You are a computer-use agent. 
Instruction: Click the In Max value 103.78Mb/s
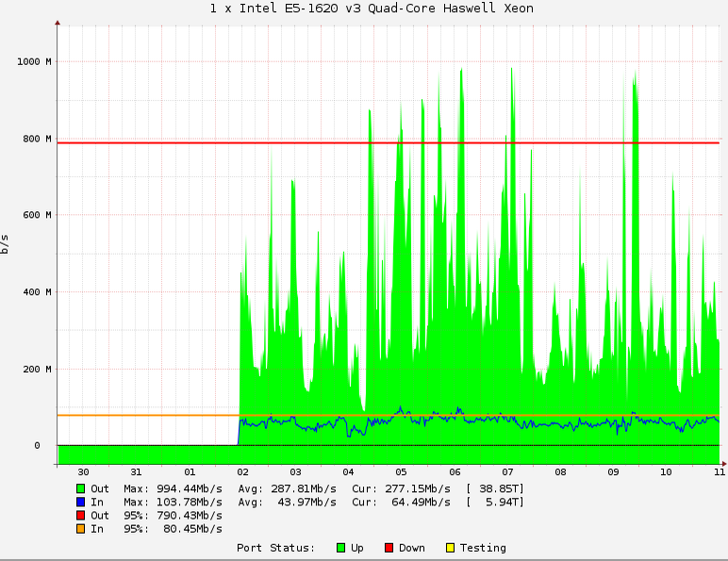click(x=190, y=502)
